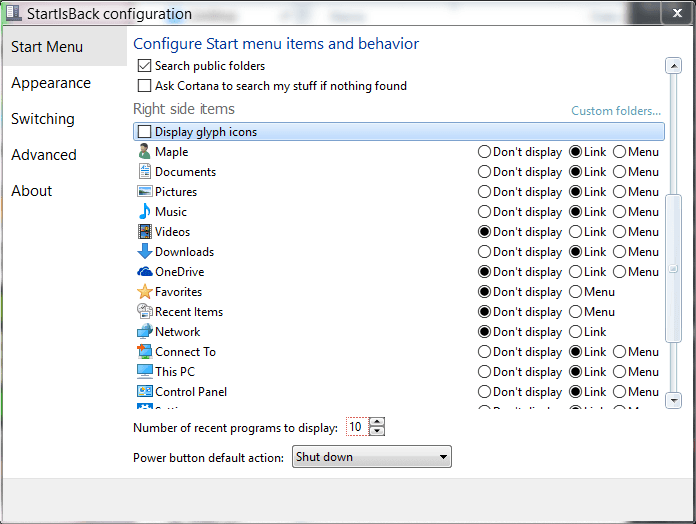Set Recent Items to Menu

[x=575, y=311]
